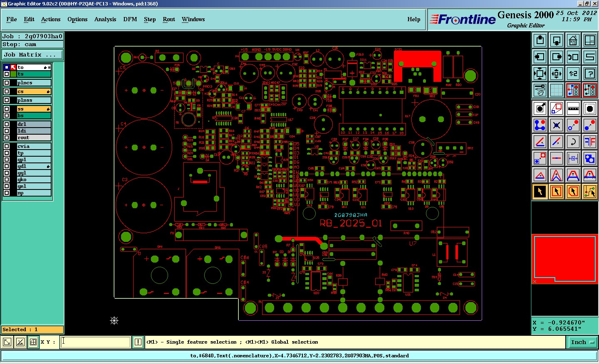Open the Inch units dropdown
Image resolution: width=599 pixels, height=364 pixels.
582,342
